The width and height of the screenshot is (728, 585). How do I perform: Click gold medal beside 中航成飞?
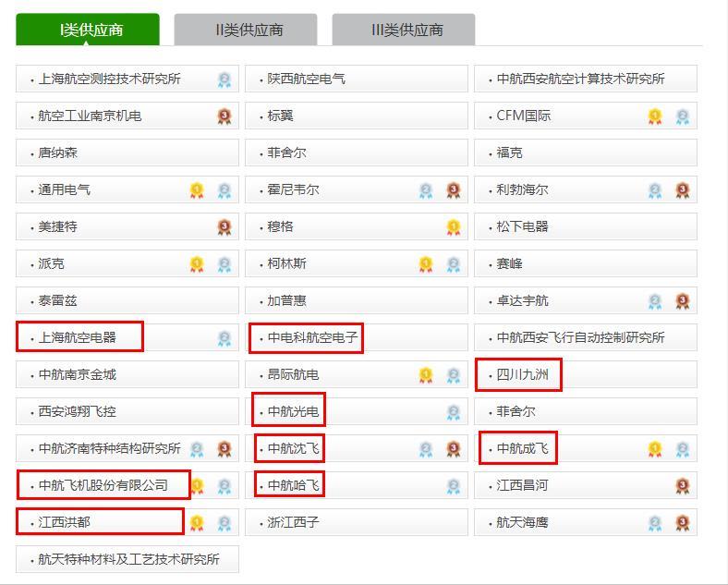(655, 449)
